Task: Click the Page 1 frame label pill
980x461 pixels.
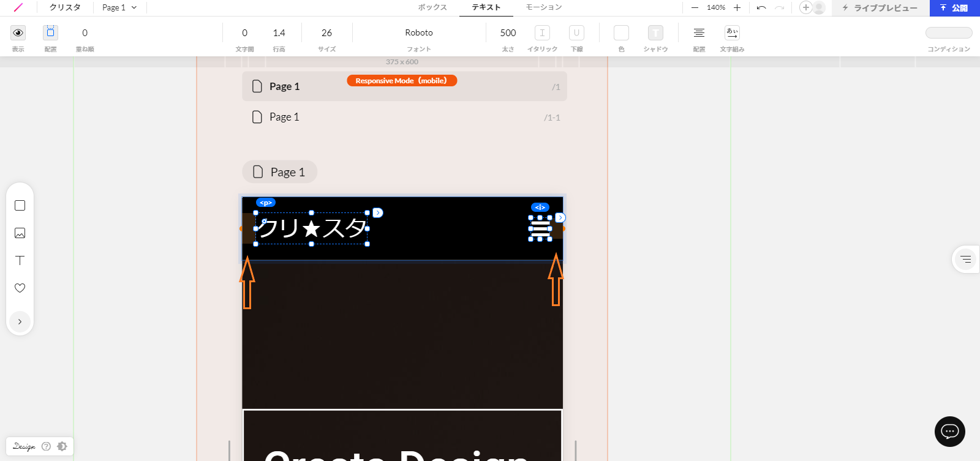Action: tap(280, 172)
